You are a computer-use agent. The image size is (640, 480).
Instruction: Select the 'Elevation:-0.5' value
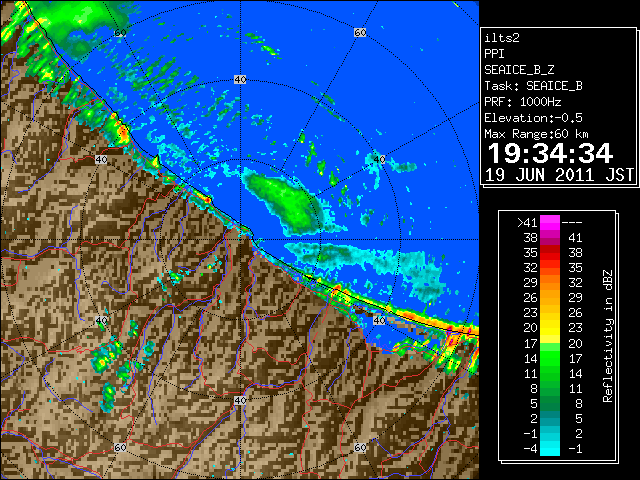point(533,118)
